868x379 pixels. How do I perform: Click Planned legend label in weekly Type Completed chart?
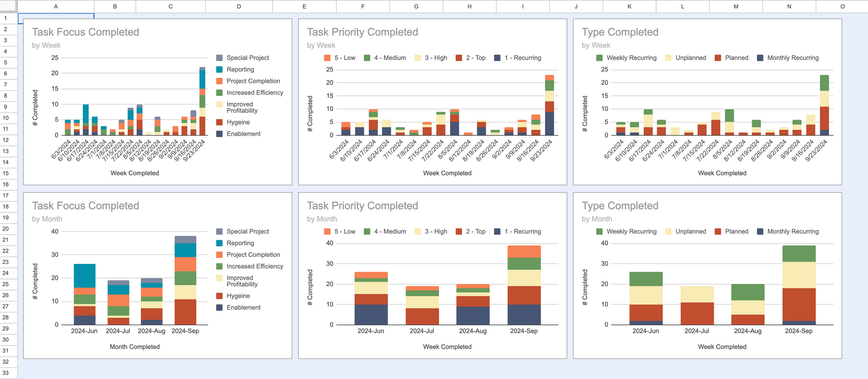coord(736,58)
